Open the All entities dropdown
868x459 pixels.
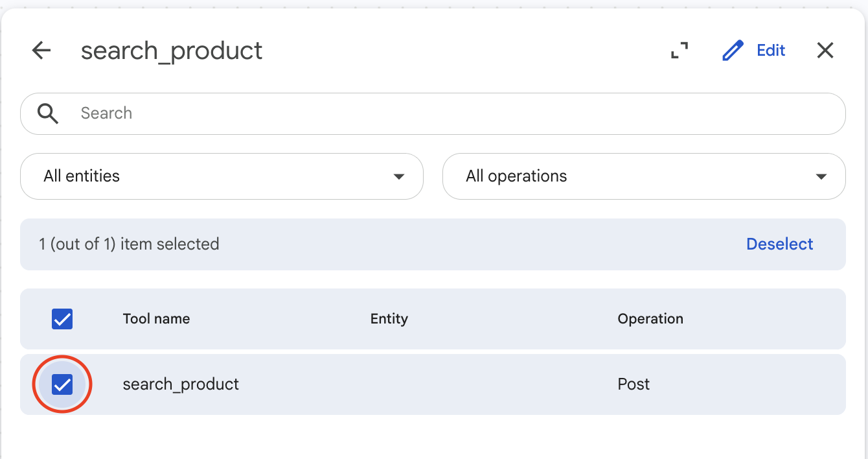pos(222,176)
